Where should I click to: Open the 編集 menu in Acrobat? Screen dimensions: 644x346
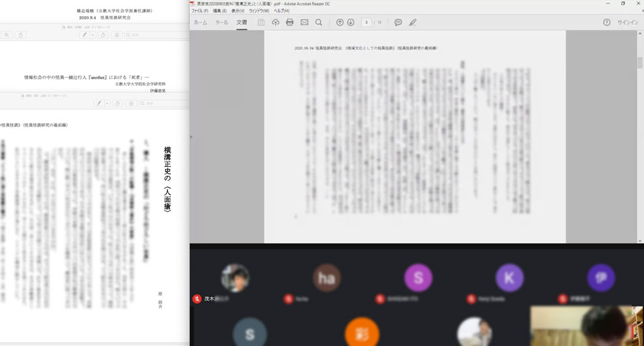(220, 11)
